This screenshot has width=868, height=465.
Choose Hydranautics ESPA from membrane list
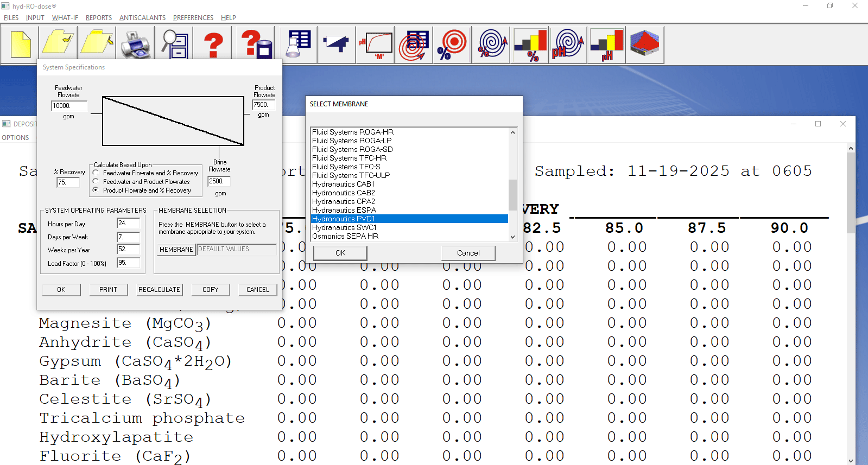tap(344, 210)
